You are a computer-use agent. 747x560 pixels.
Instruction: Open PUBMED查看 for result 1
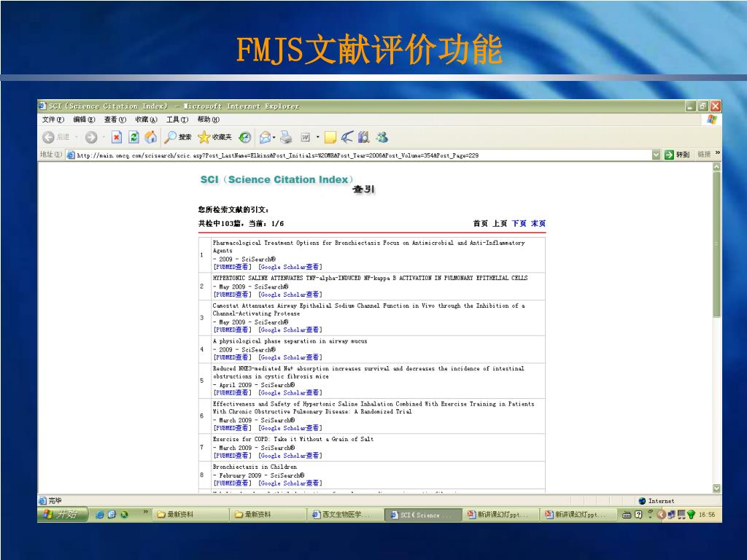point(232,267)
